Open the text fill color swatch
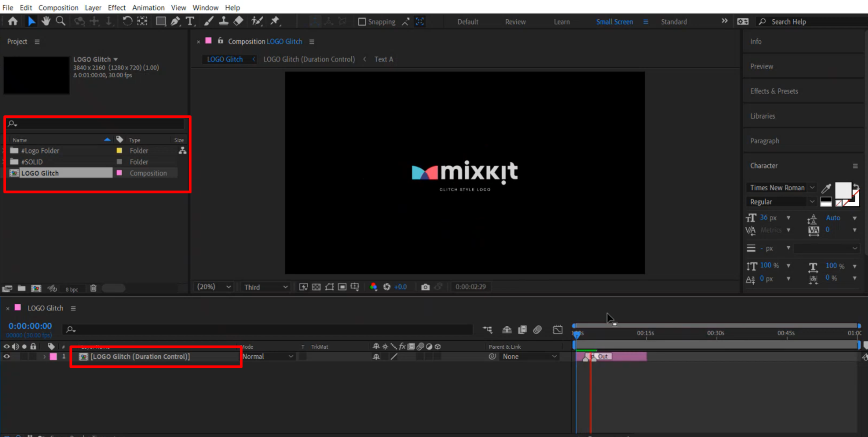 coord(844,191)
